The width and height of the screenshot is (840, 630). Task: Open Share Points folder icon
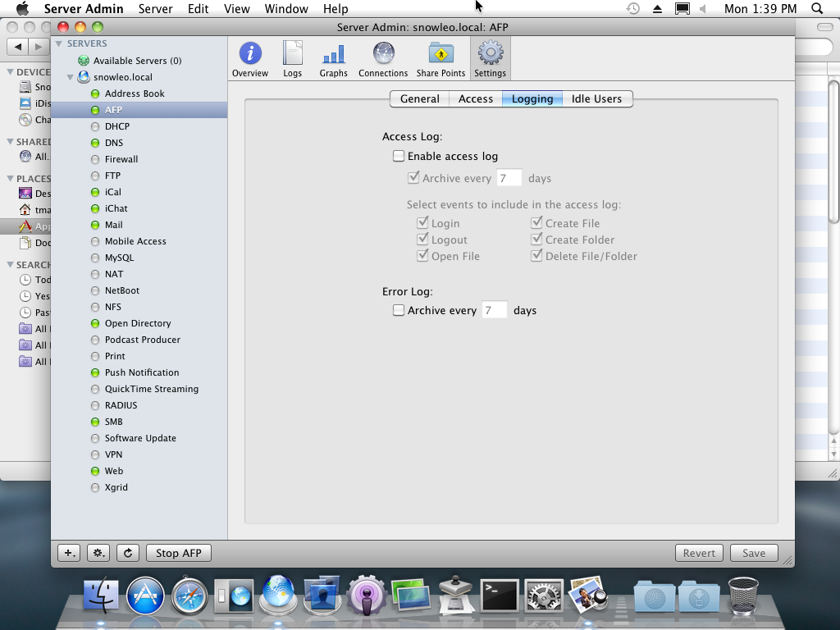(x=441, y=59)
